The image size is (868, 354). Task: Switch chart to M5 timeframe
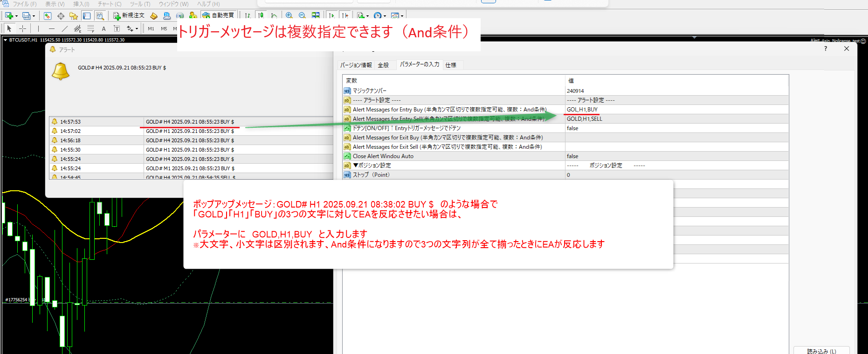point(164,29)
